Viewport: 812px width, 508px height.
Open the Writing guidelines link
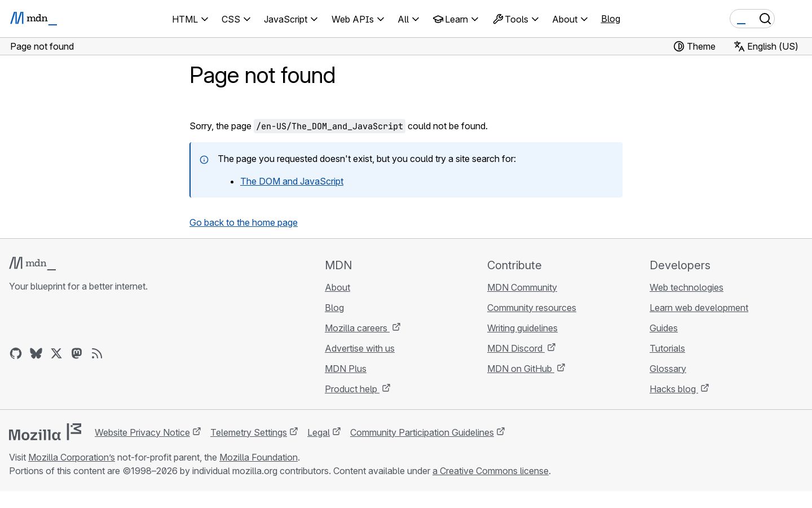[522, 328]
